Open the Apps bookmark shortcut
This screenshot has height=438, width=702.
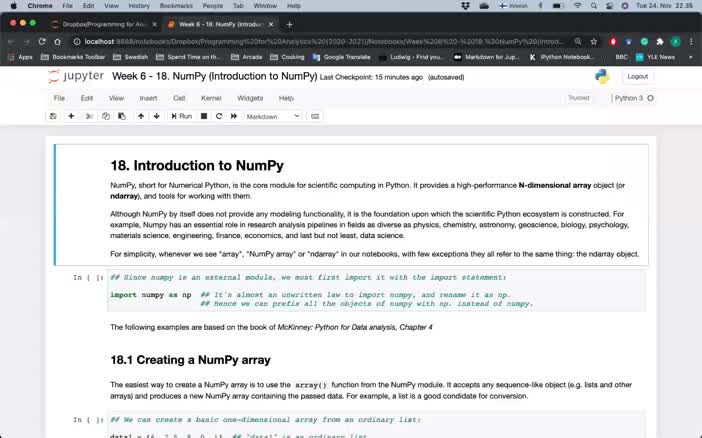pyautogui.click(x=21, y=57)
